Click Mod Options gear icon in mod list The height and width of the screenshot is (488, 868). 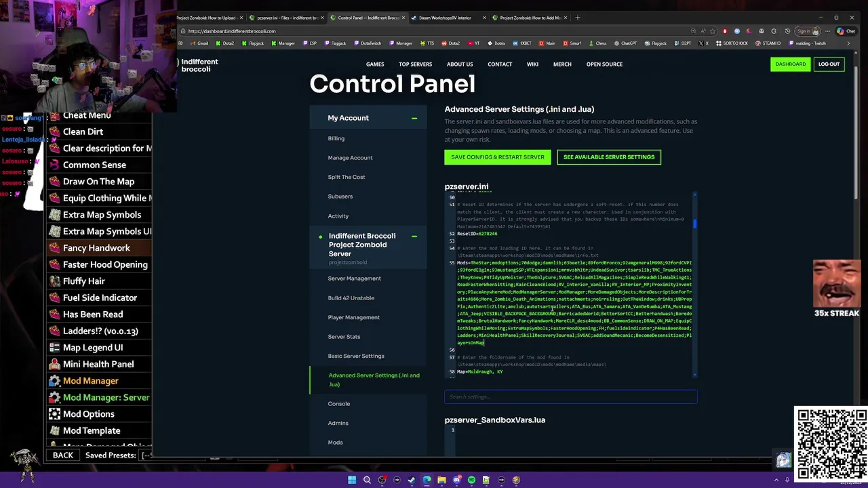coord(54,414)
